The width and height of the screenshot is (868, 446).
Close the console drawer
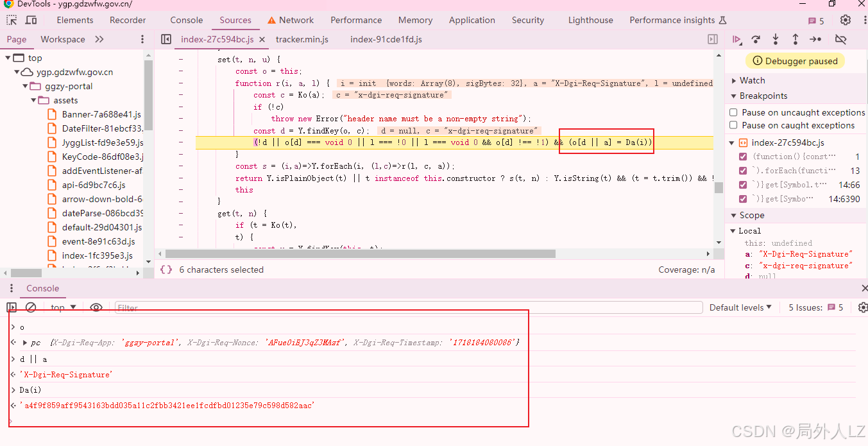point(864,289)
